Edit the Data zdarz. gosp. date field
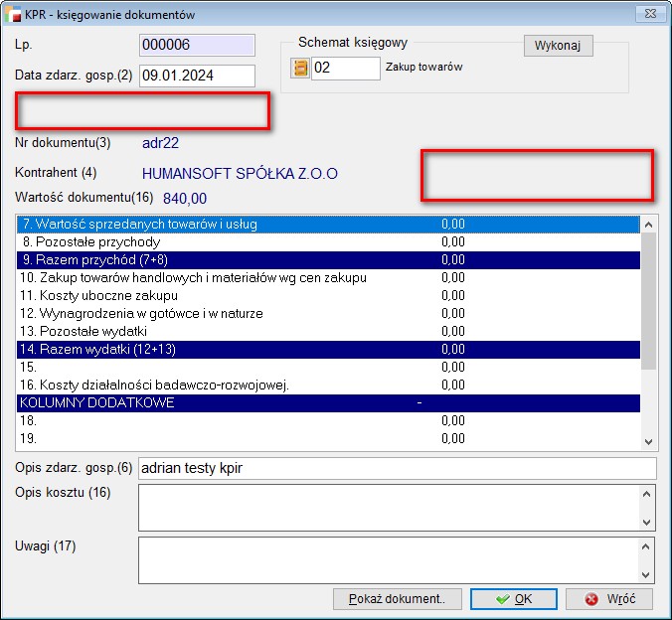This screenshot has height=620, width=672. coord(197,76)
